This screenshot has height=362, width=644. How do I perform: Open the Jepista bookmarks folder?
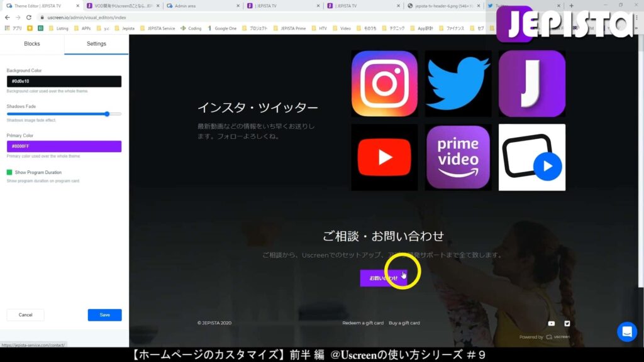pos(125,28)
